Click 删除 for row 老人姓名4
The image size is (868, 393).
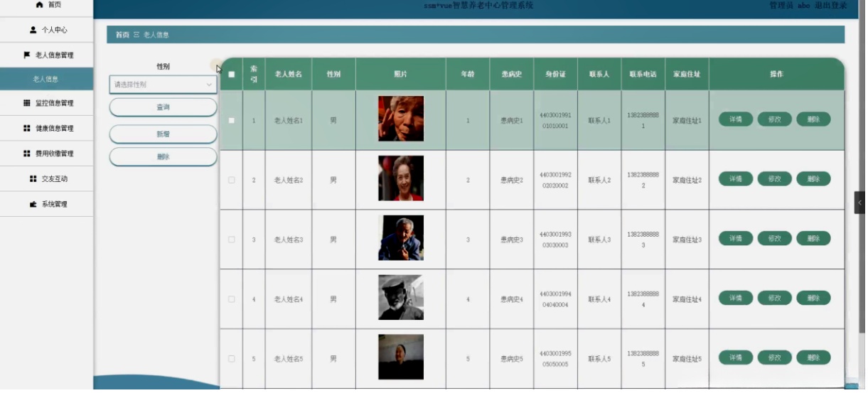(x=813, y=298)
